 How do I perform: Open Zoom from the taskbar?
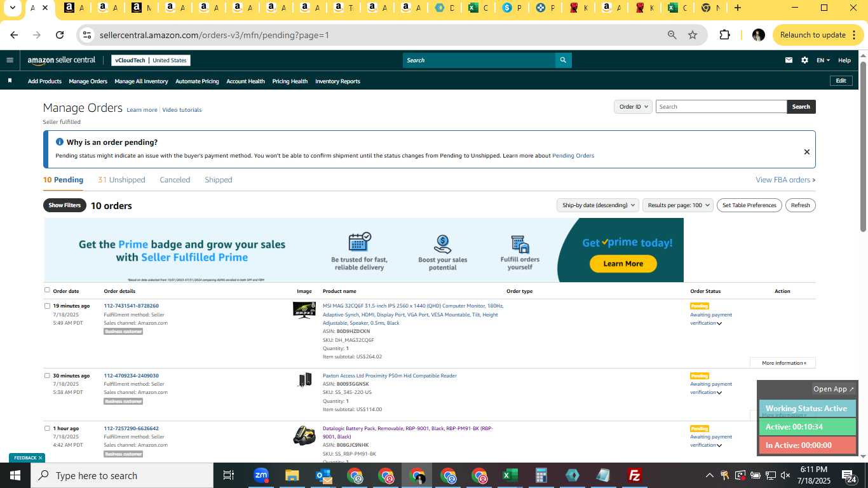pos(261,475)
